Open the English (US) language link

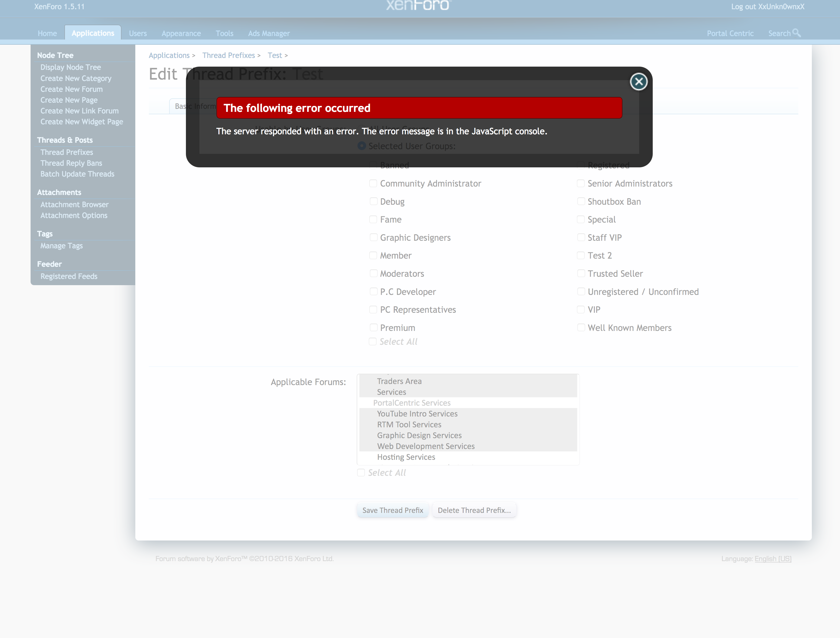pos(773,559)
